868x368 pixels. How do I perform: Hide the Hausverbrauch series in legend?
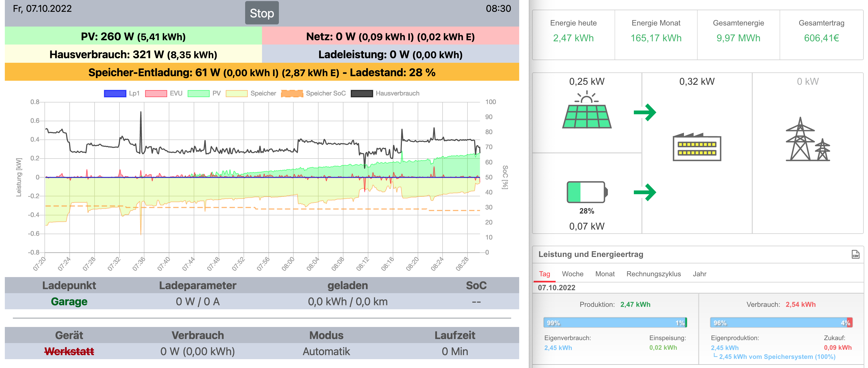coord(362,93)
